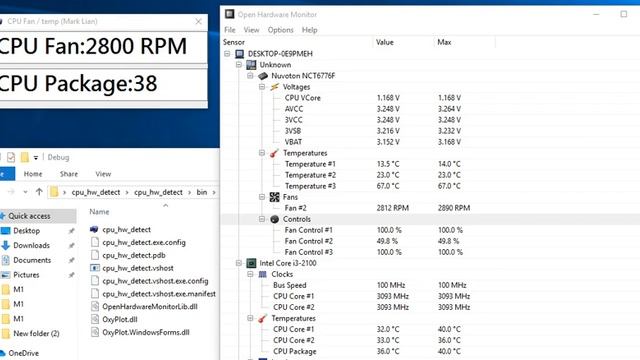Click the CPU Temperatures thermometer icon
This screenshot has height=360, width=640.
coord(263,318)
